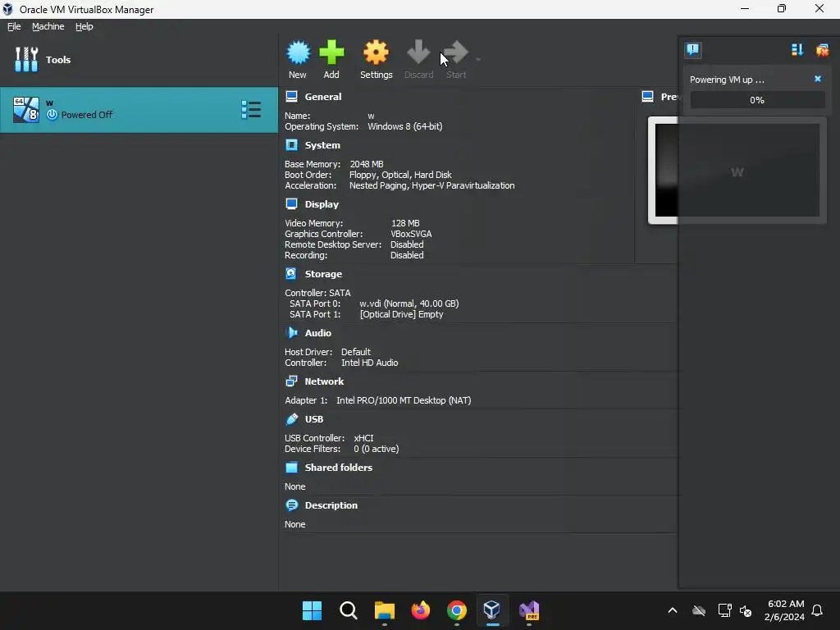
Task: Click the General section header
Action: 323,97
